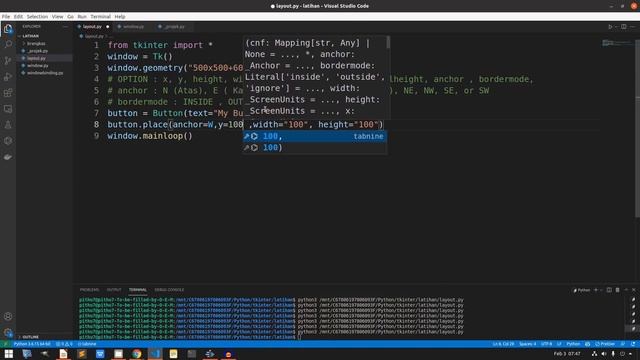The image size is (640, 360).
Task: Click the Python interpreter version in the status bar
Action: point(32,344)
